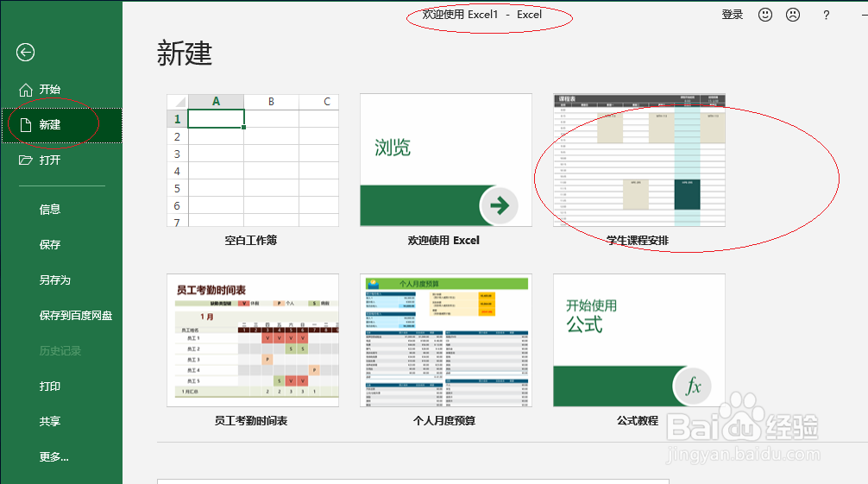Open help with the question mark icon
The image size is (868, 484).
coord(826,16)
